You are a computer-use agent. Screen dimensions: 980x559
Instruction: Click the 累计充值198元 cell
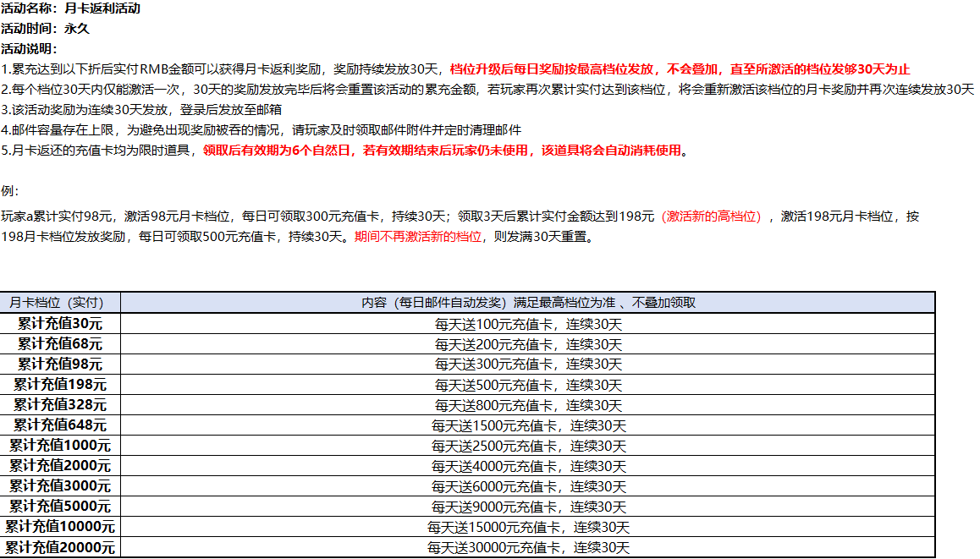pyautogui.click(x=60, y=384)
